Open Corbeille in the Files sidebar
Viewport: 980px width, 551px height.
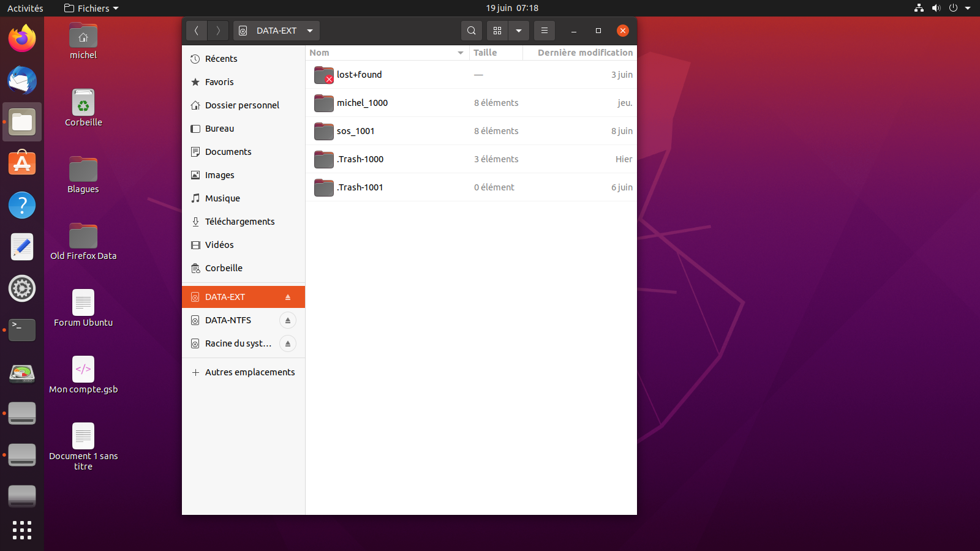pyautogui.click(x=244, y=268)
